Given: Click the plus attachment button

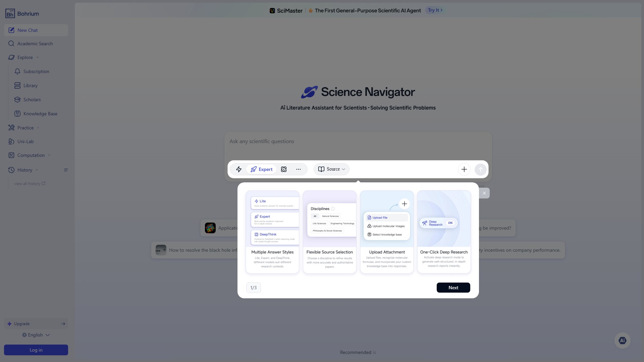Looking at the screenshot, I should coord(464,169).
